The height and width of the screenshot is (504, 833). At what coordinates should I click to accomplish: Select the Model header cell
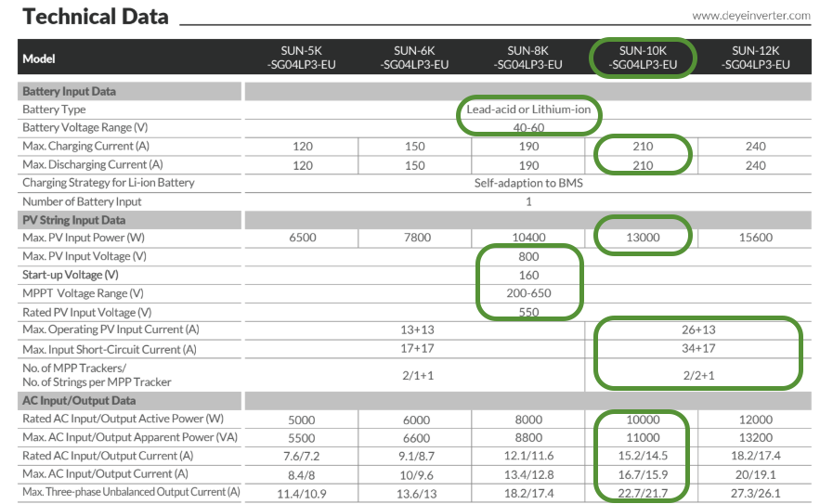pos(39,58)
